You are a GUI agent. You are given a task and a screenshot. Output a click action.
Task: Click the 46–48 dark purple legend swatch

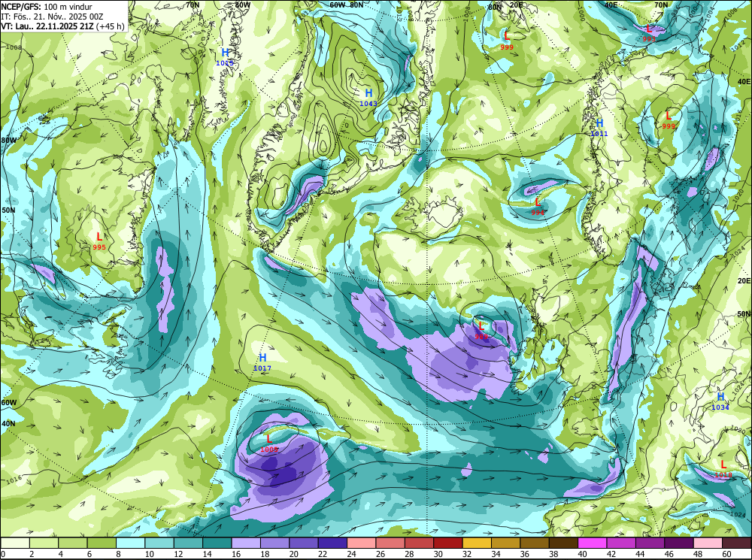[x=678, y=543]
